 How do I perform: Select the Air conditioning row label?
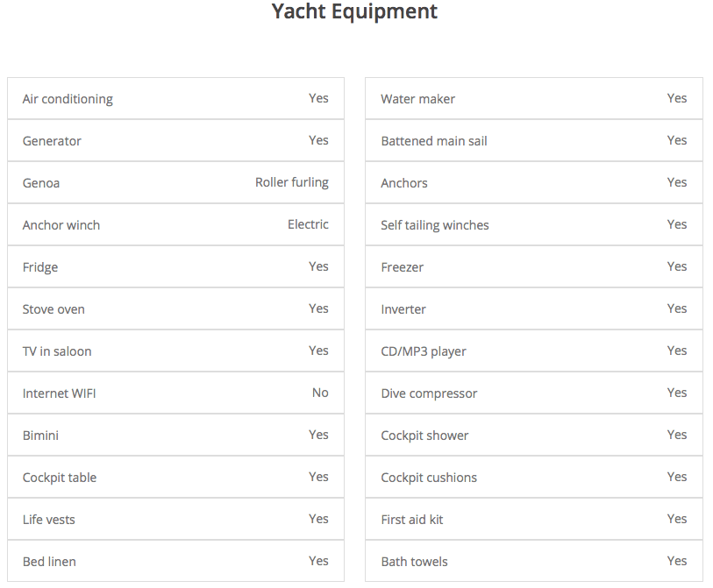coord(68,99)
